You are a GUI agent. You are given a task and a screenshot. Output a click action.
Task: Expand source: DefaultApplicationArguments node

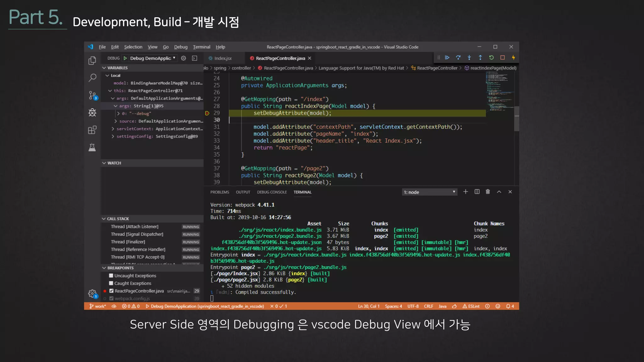[115, 121]
